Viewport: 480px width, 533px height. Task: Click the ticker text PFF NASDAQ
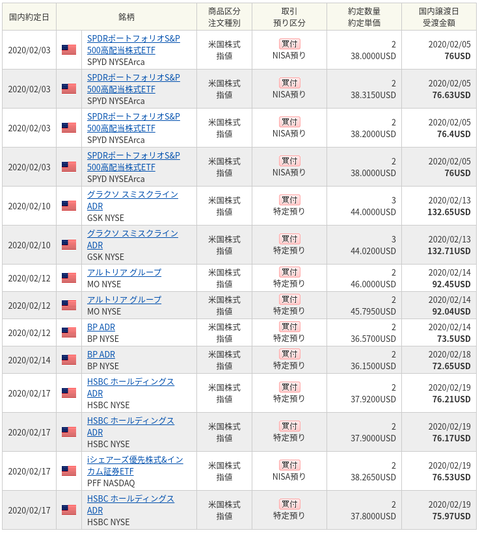[111, 483]
